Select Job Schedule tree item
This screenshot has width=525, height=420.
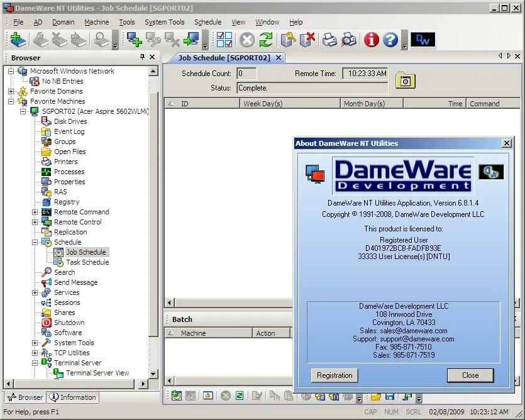pos(86,252)
